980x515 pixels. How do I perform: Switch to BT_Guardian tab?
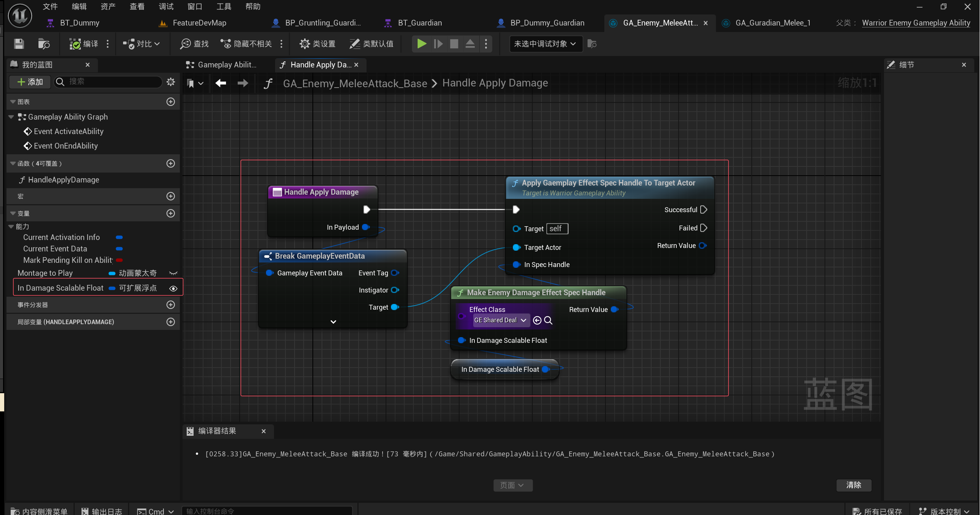(420, 23)
